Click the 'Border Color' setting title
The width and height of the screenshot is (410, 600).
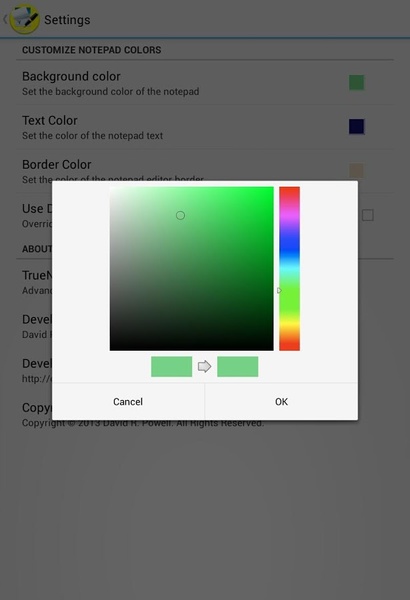coord(57,164)
